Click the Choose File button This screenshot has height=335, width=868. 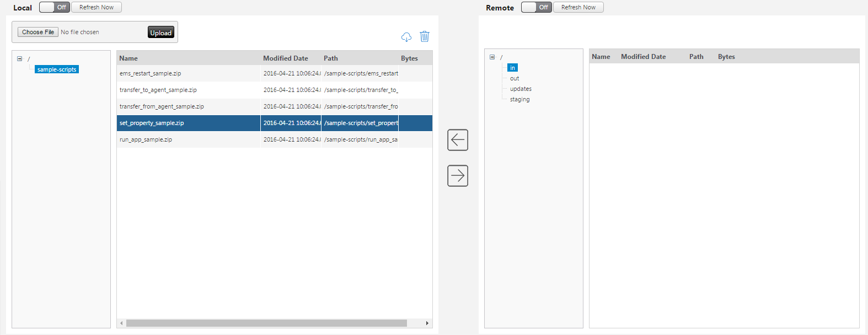38,32
